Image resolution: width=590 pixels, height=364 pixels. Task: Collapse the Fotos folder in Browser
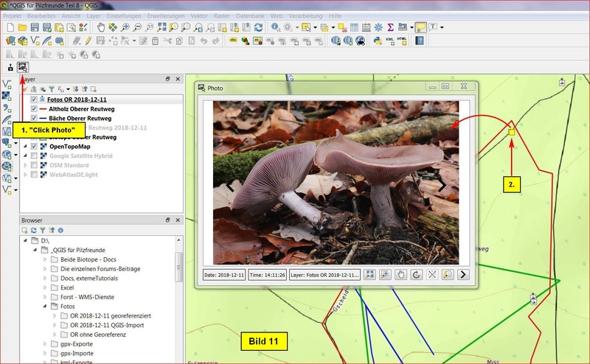click(x=45, y=307)
